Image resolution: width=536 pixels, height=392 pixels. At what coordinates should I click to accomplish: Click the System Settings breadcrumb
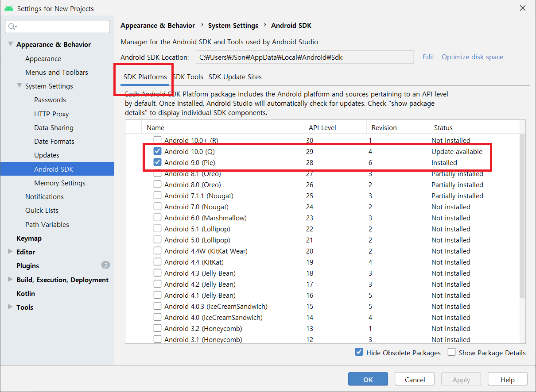233,26
